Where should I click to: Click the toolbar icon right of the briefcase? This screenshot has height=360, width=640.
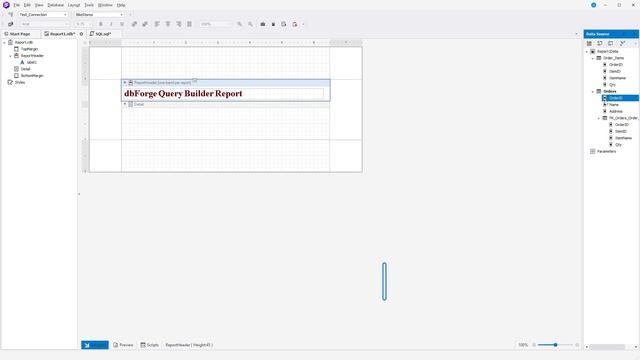coord(273,24)
